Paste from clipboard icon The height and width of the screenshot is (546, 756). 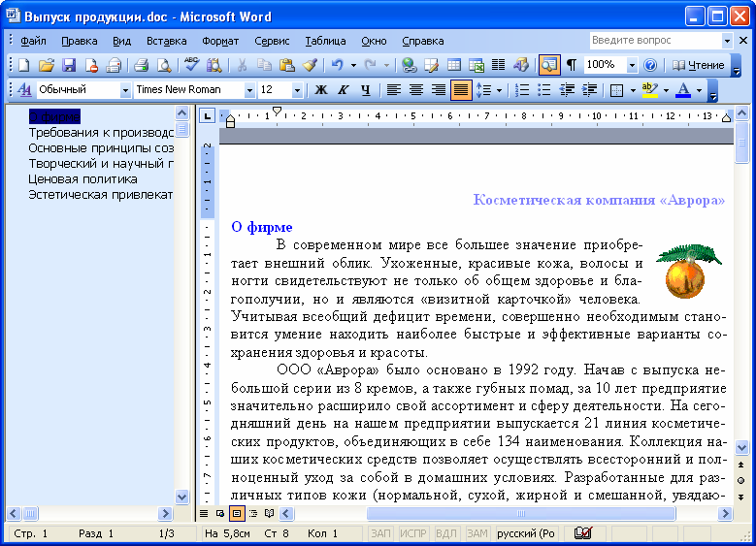287,65
